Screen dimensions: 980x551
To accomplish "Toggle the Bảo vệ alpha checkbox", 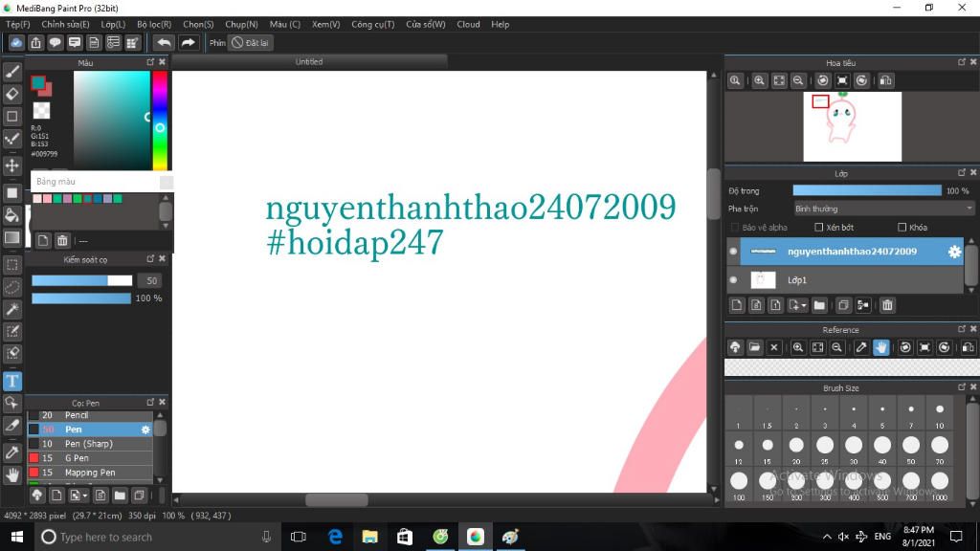I will 735,228.
